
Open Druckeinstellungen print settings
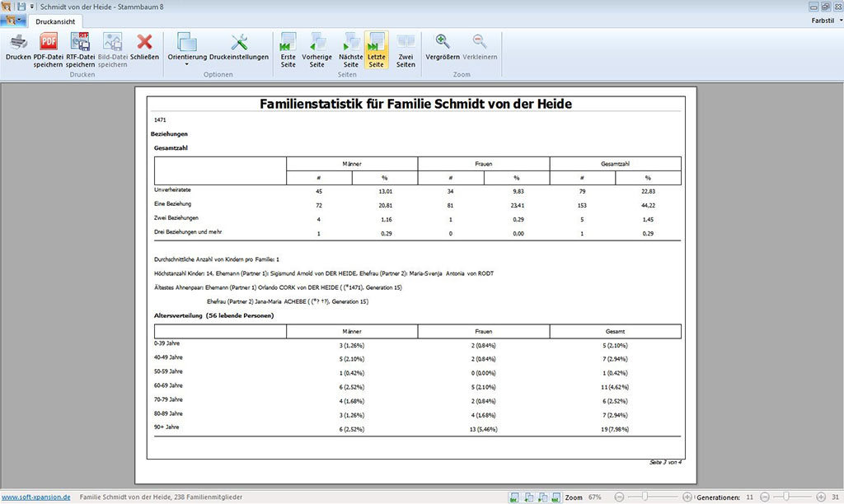pyautogui.click(x=239, y=47)
